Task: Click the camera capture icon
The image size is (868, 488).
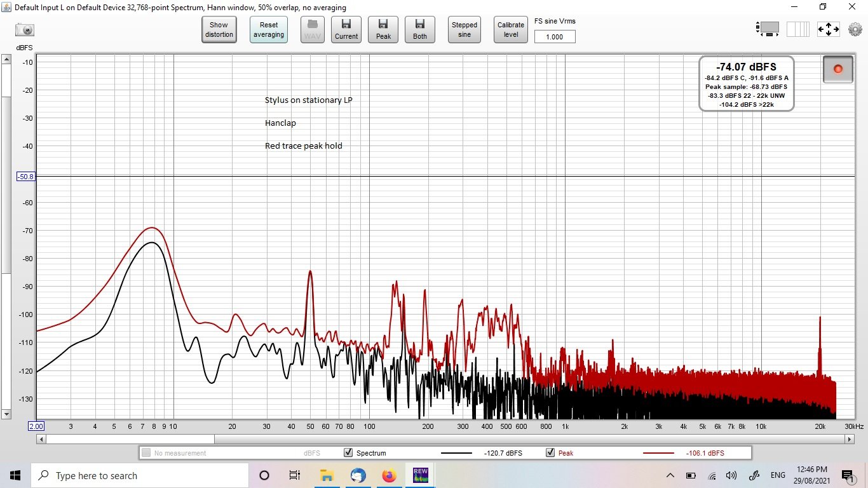Action: 25,30
